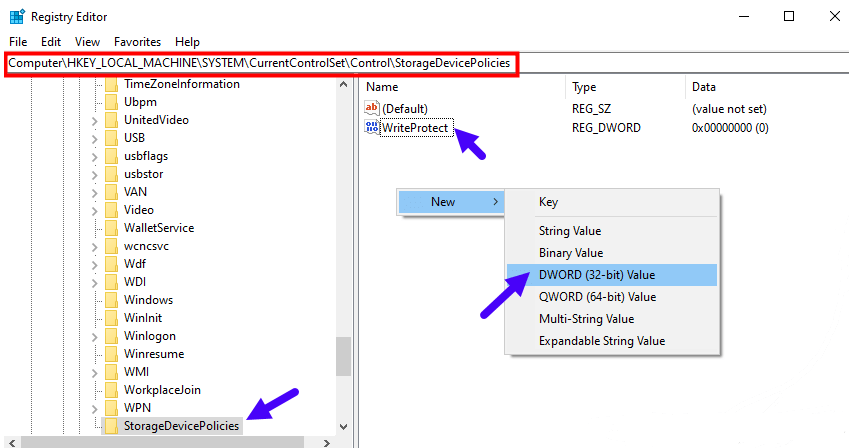849x448 pixels.
Task: Click the horizontal scroll right arrow
Action: click(326, 443)
